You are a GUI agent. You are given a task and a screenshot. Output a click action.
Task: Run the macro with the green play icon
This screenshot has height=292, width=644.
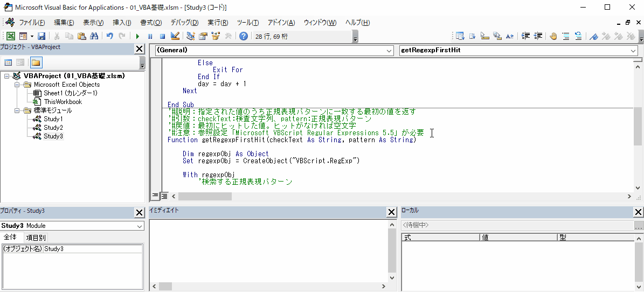pos(137,36)
